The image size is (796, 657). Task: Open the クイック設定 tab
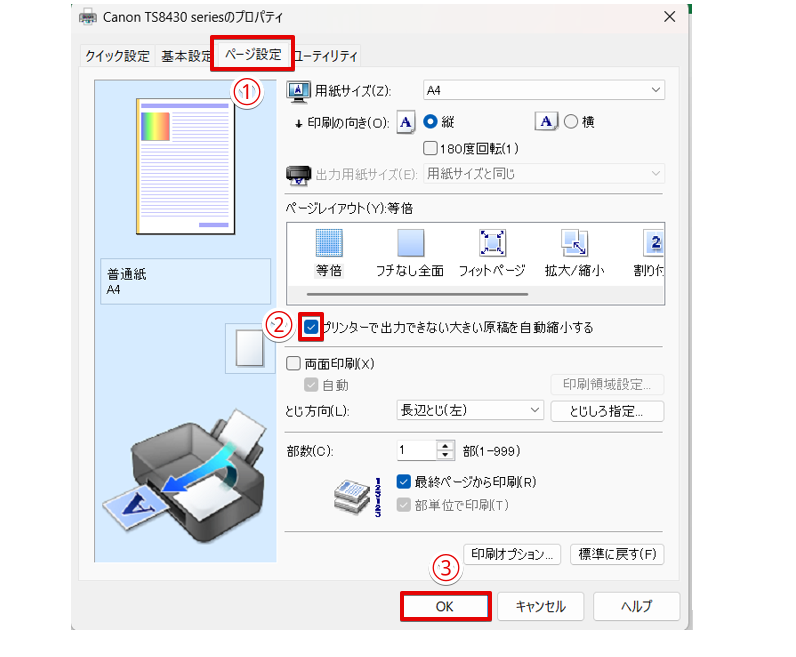click(117, 55)
